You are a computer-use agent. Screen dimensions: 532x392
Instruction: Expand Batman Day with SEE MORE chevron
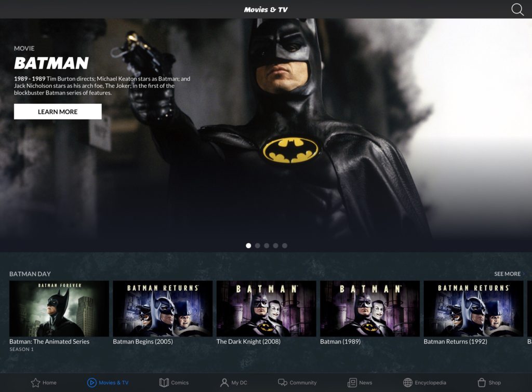524,274
